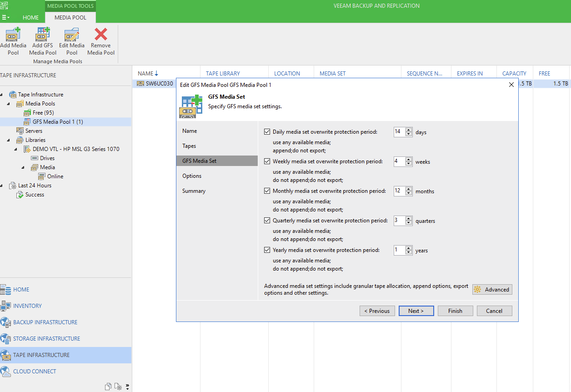The image size is (571, 392).
Task: Click the Online media icon
Action: point(42,176)
